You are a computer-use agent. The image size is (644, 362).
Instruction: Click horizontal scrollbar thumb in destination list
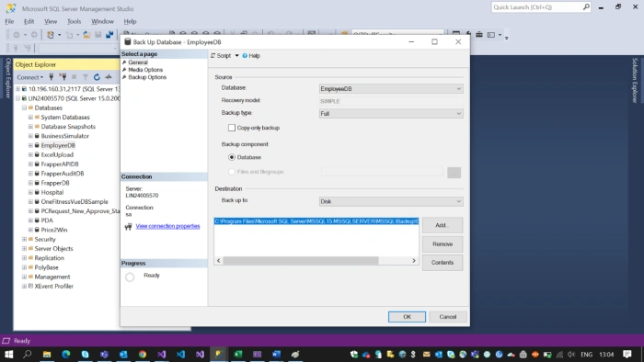301,261
